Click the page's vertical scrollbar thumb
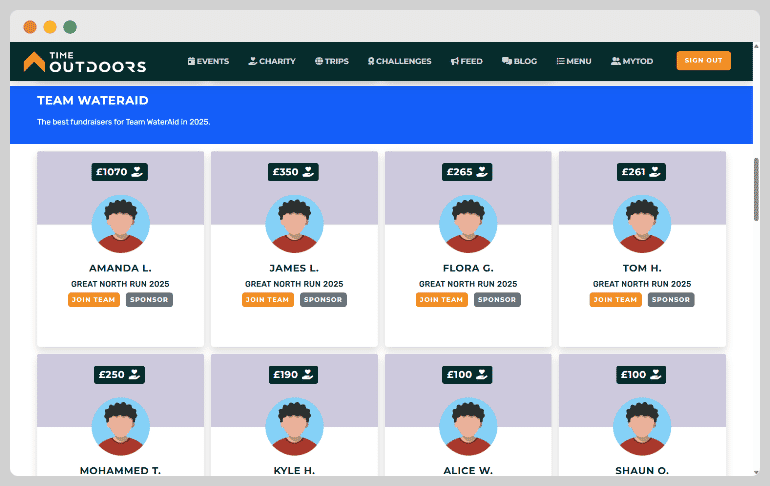770x486 pixels. coord(756,189)
